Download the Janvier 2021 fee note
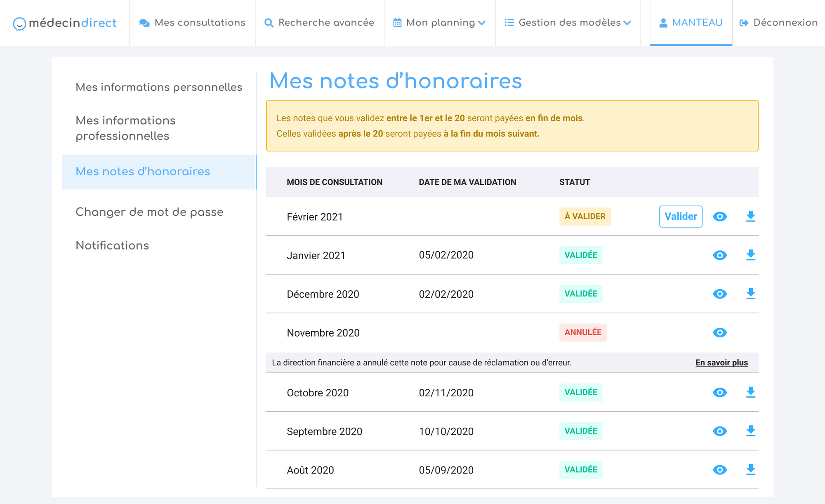 click(x=750, y=255)
